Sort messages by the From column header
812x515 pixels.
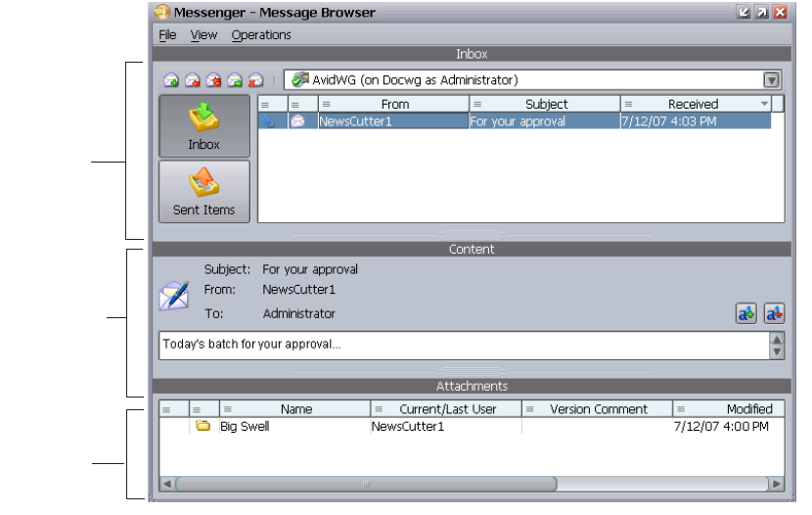393,104
